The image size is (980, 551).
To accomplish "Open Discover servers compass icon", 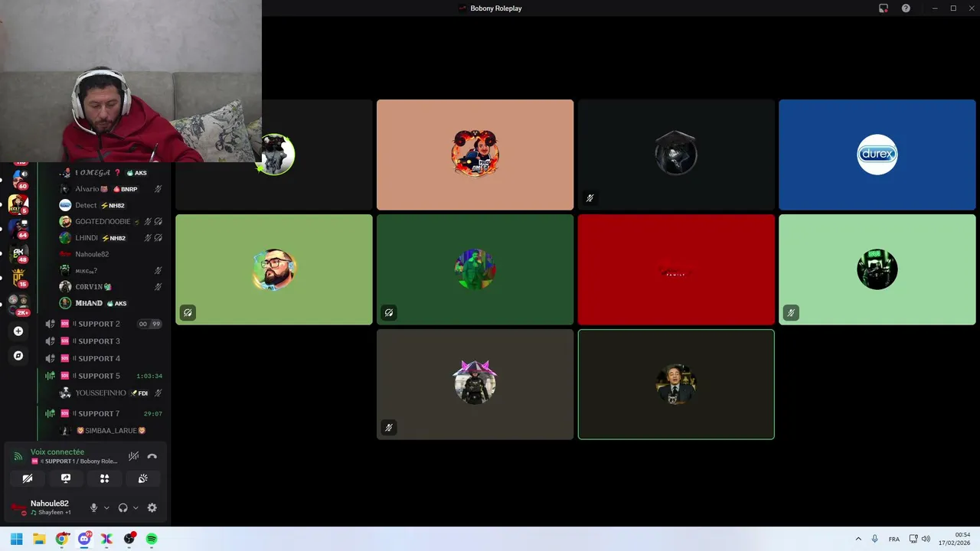I will click(x=18, y=356).
